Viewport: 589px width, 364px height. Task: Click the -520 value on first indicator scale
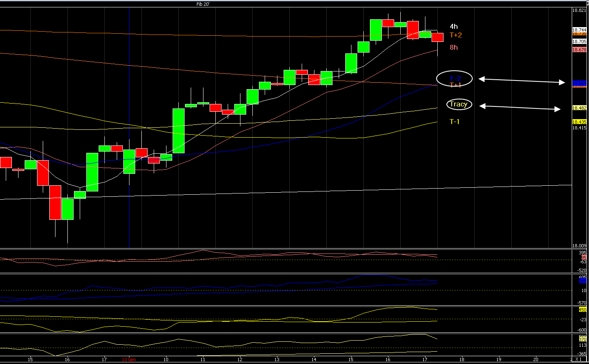(582, 270)
